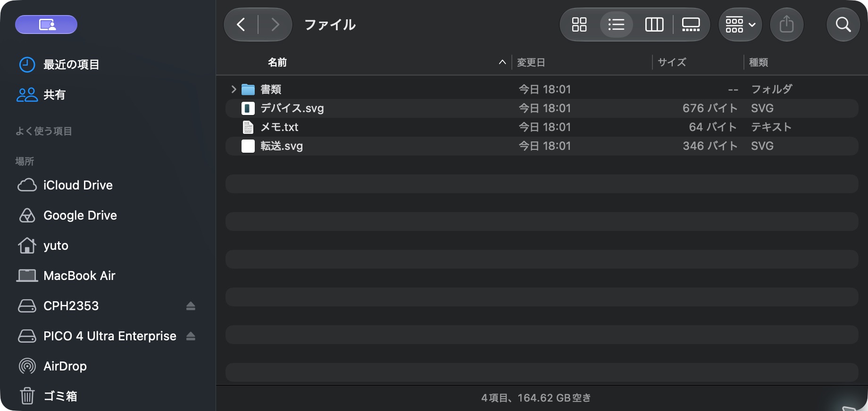Open ゴミ箱 trash in the sidebar
This screenshot has width=868, height=411.
click(48, 396)
